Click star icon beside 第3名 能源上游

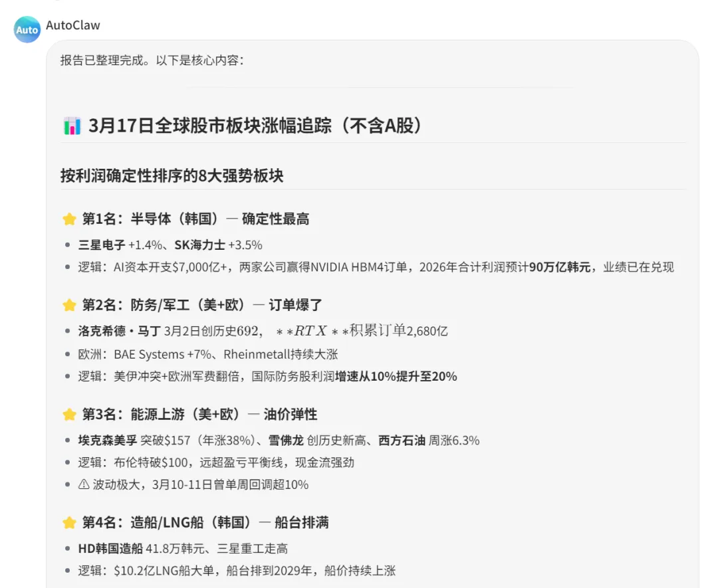click(x=69, y=415)
